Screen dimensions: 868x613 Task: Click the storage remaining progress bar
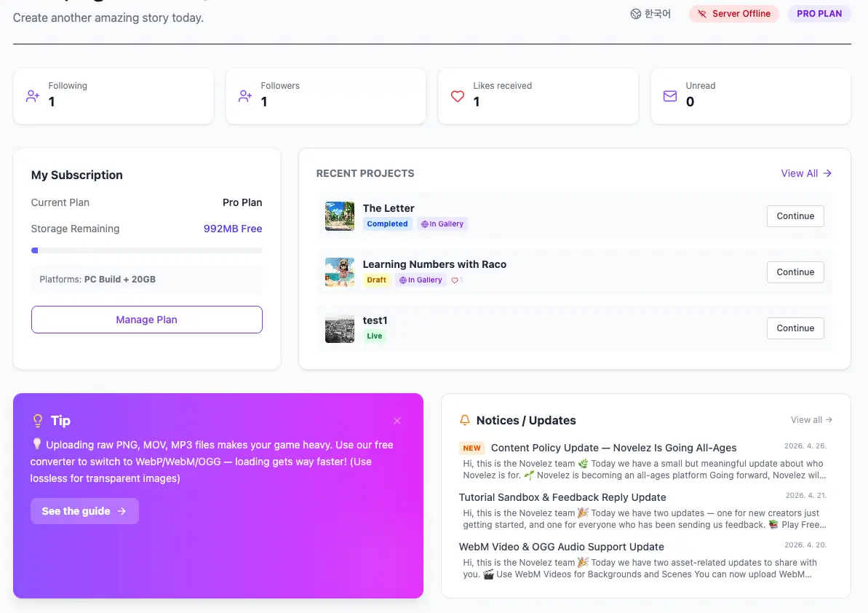pos(147,250)
